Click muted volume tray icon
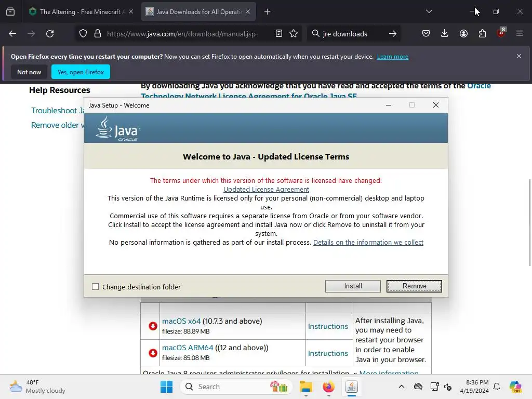The width and height of the screenshot is (532, 399). coord(448,387)
